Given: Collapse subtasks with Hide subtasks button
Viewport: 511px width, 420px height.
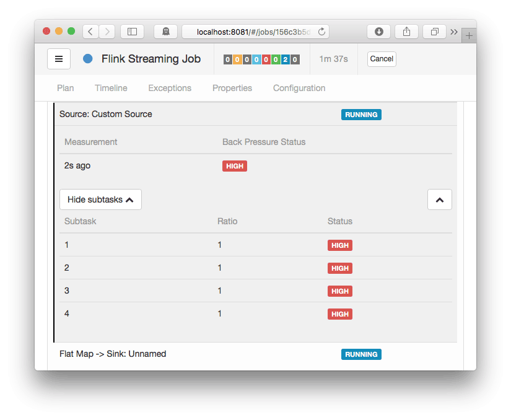Looking at the screenshot, I should 100,199.
